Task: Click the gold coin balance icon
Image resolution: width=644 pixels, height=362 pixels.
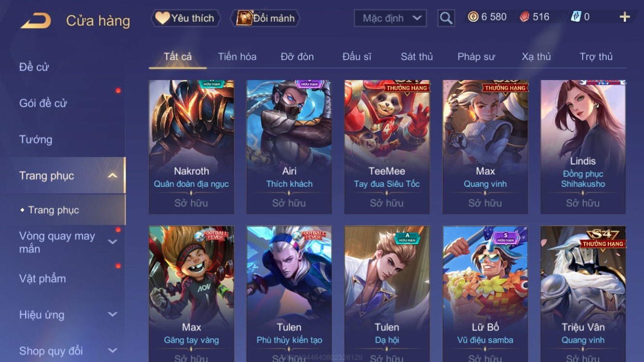Action: point(473,17)
